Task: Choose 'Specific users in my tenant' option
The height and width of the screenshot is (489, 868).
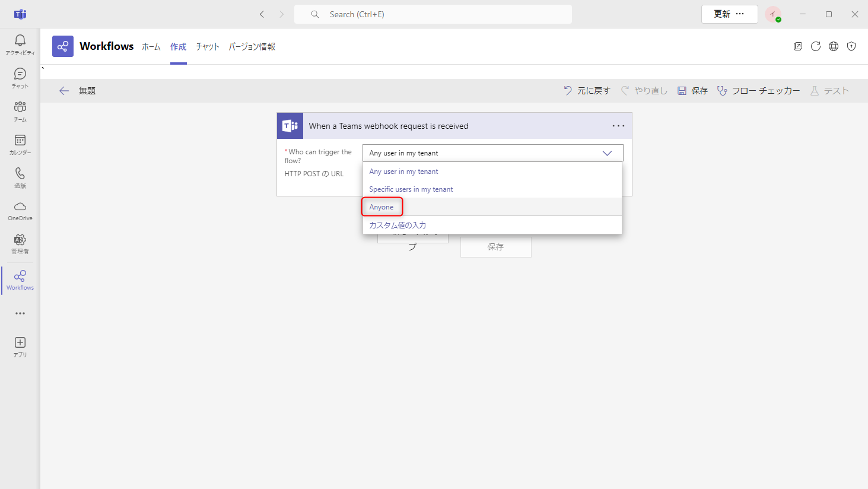Action: pyautogui.click(x=492, y=189)
